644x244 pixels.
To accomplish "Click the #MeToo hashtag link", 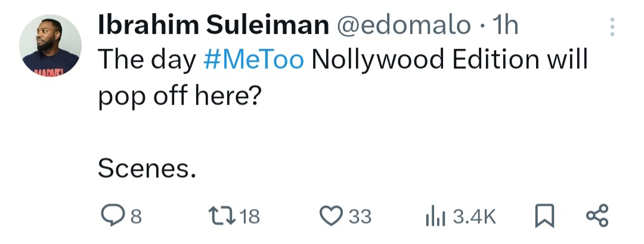I will (x=254, y=60).
